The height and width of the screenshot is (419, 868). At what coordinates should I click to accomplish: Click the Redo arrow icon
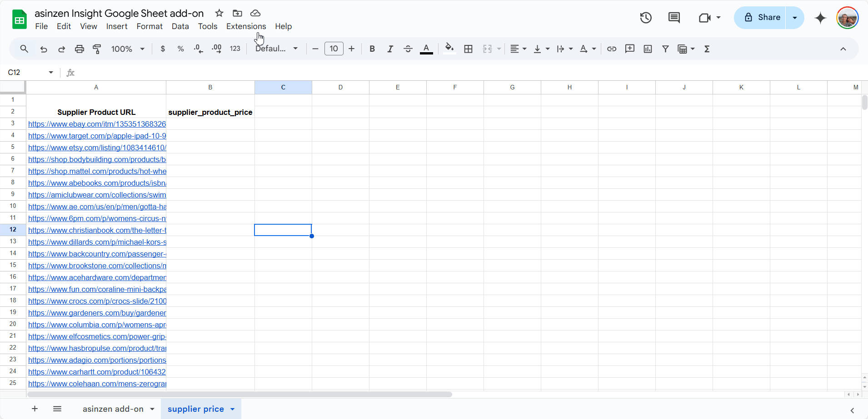pyautogui.click(x=61, y=49)
